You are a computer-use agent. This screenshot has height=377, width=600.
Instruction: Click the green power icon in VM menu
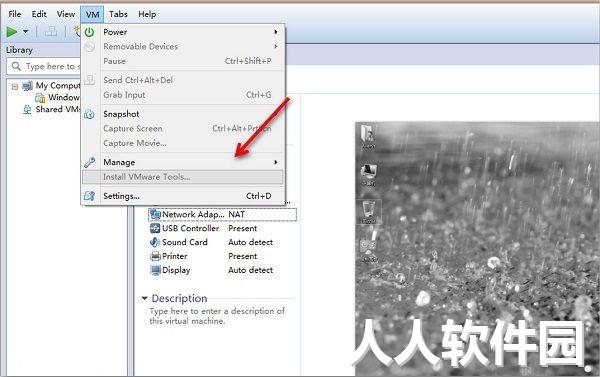click(90, 32)
